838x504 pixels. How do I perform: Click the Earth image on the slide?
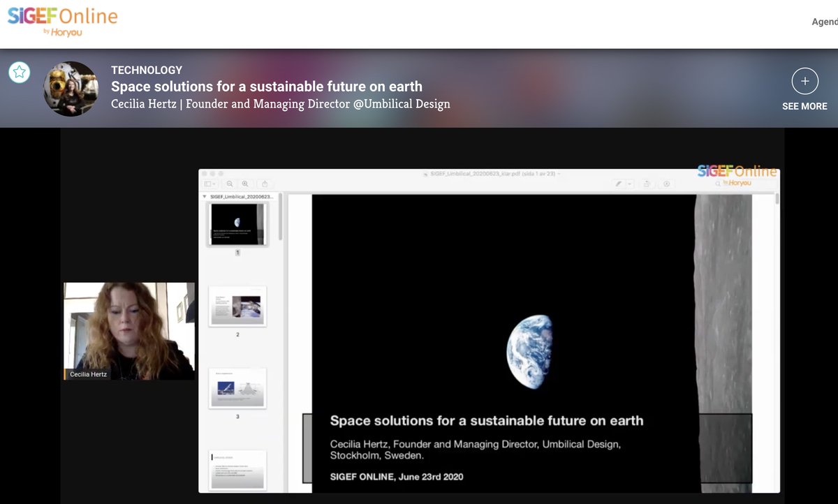pos(529,351)
